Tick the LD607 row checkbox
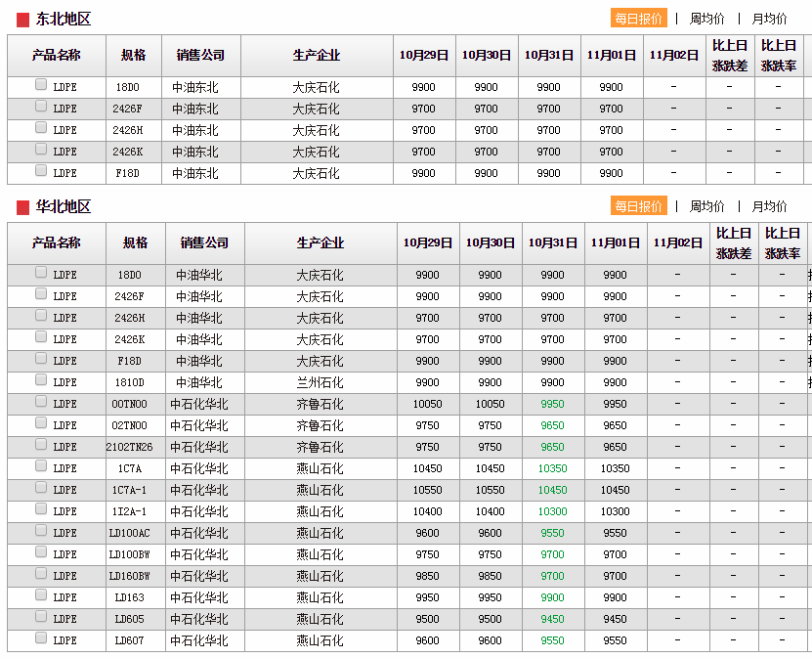 pos(41,637)
